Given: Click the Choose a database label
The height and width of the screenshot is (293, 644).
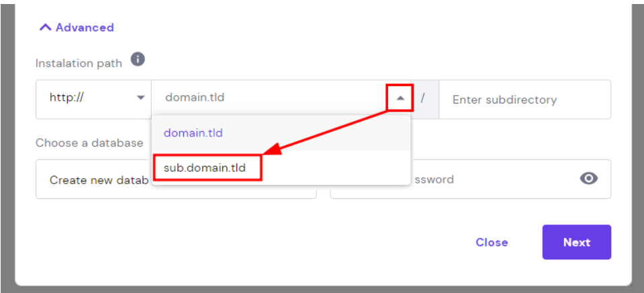Looking at the screenshot, I should point(89,142).
